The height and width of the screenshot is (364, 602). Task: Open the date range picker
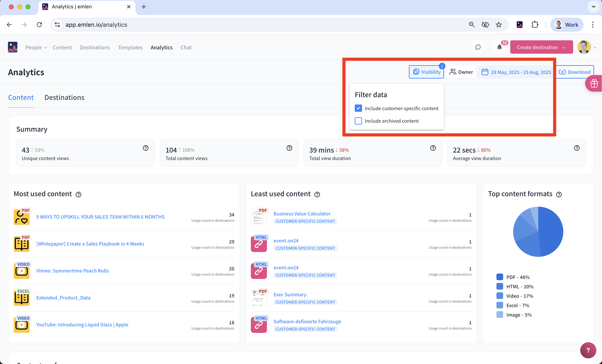point(516,72)
